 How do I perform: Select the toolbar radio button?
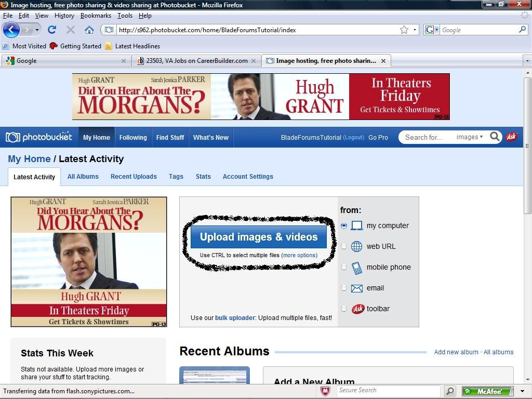pyautogui.click(x=344, y=309)
